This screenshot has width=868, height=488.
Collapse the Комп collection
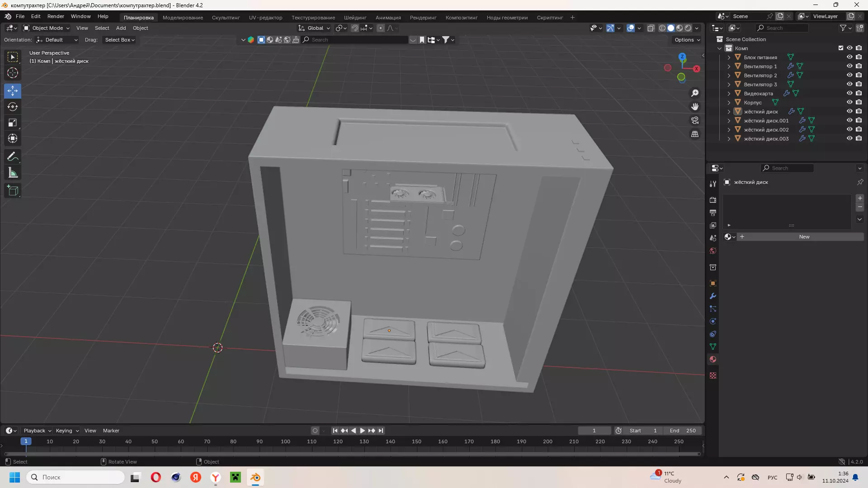pyautogui.click(x=720, y=48)
